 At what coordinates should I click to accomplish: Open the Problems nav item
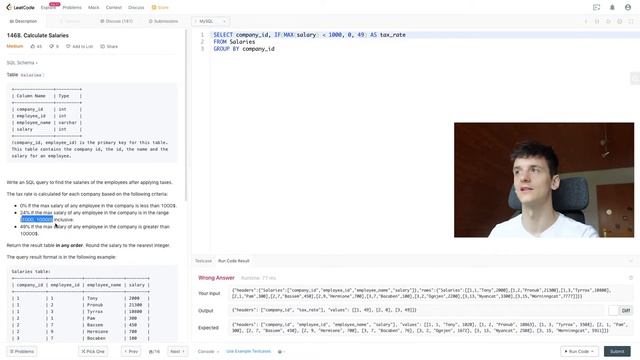click(x=72, y=7)
